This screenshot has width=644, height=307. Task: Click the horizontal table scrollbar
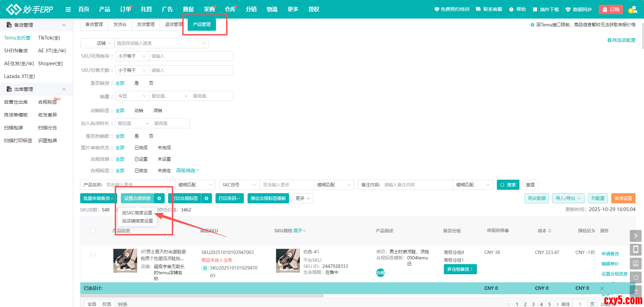pyautogui.click(x=203, y=296)
